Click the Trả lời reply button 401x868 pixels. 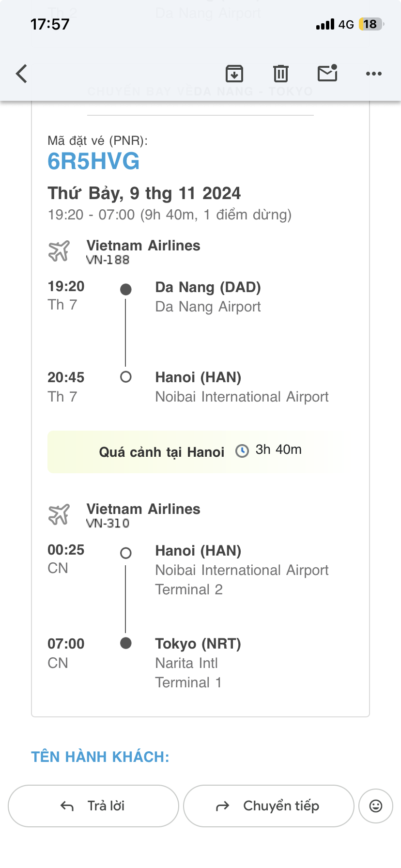tap(93, 806)
